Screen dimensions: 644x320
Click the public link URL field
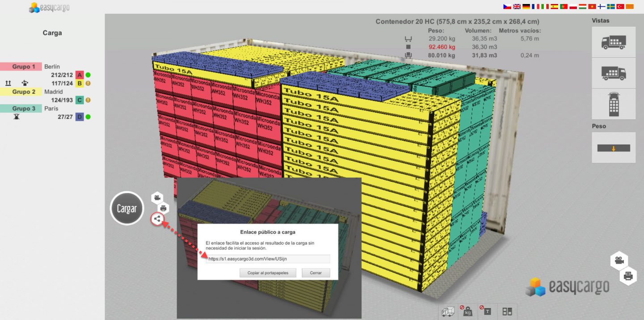[x=268, y=259]
